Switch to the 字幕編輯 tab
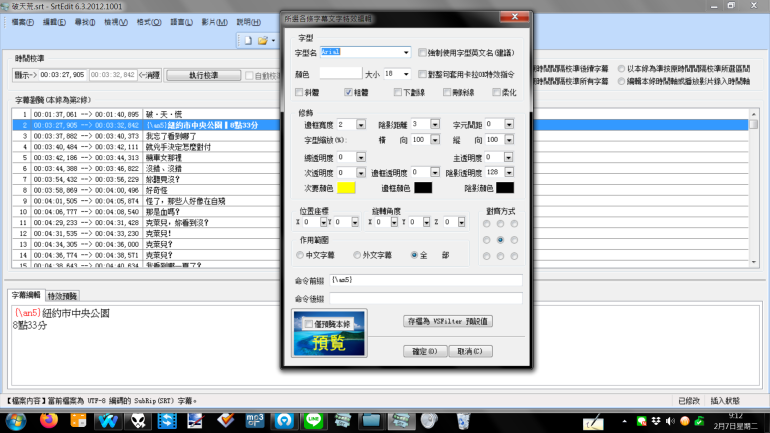The image size is (770, 433). (26, 295)
